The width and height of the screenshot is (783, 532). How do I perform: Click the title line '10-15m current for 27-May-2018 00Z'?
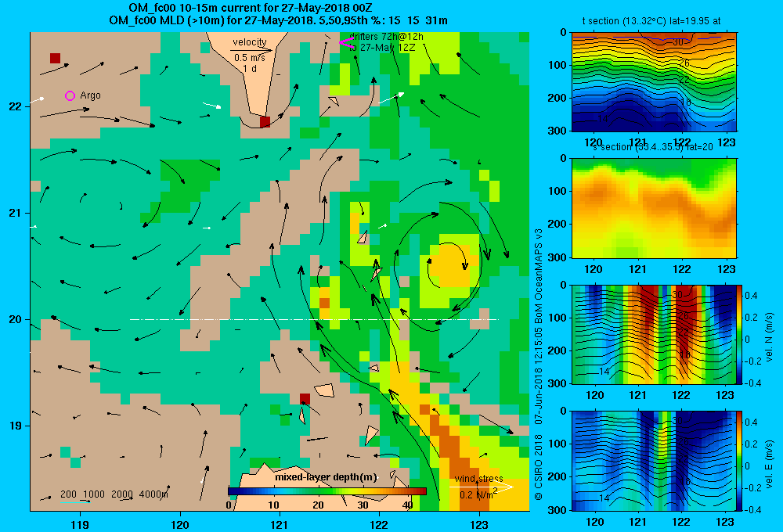(x=251, y=8)
